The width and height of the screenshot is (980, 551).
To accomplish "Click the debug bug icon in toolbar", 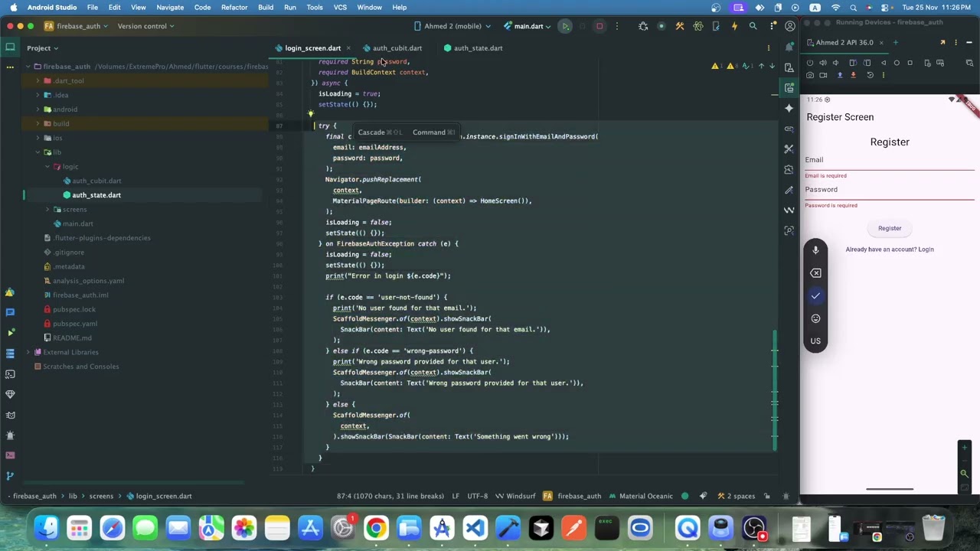I will (x=643, y=26).
